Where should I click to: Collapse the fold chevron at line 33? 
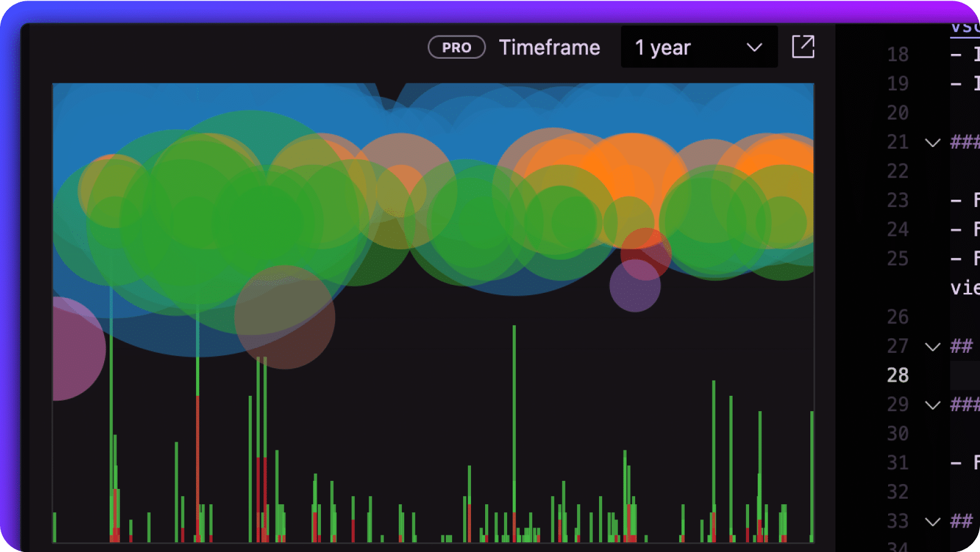tap(932, 521)
